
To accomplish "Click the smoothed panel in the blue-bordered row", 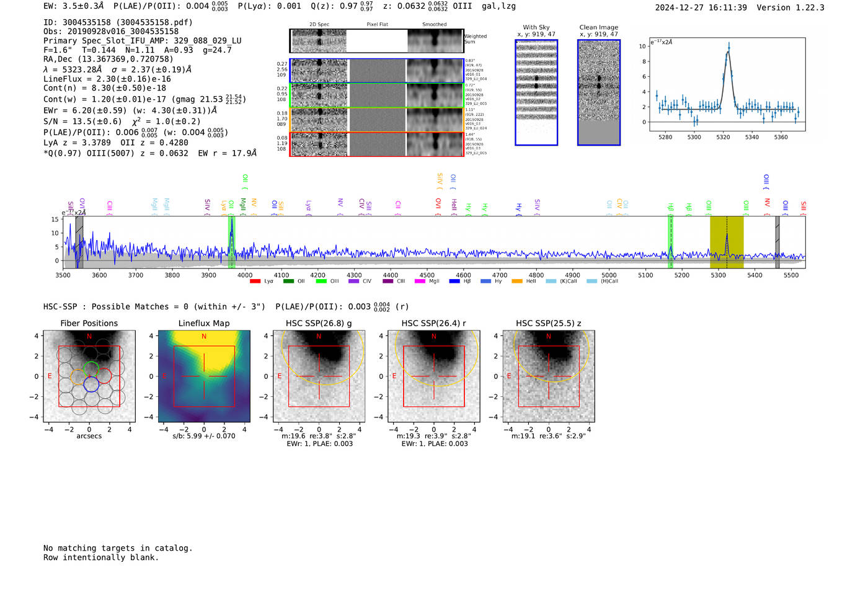I will click(x=435, y=71).
